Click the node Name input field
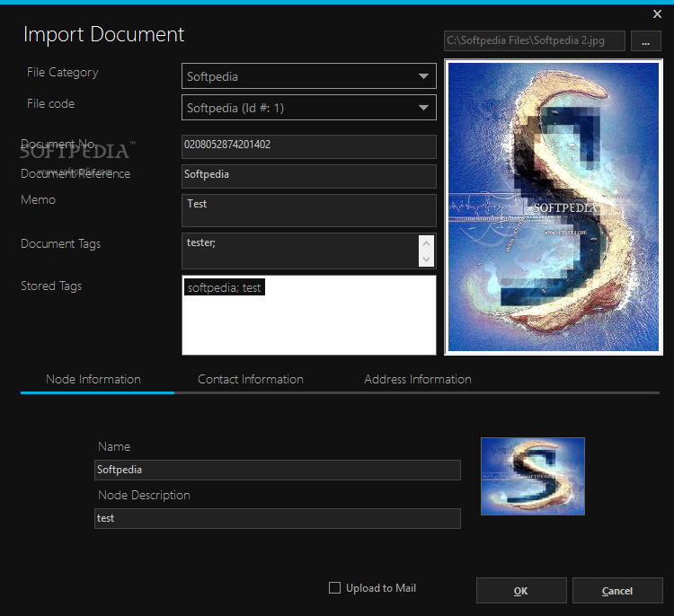Viewport: 674px width, 616px height. coord(278,470)
